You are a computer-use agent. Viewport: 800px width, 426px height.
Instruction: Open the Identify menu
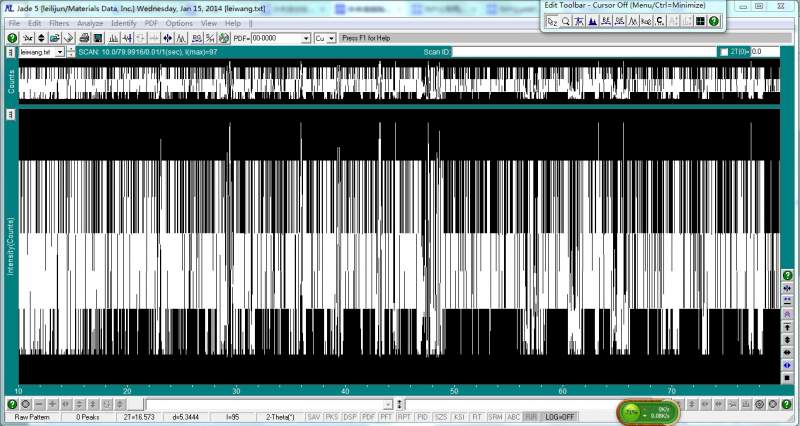(123, 23)
